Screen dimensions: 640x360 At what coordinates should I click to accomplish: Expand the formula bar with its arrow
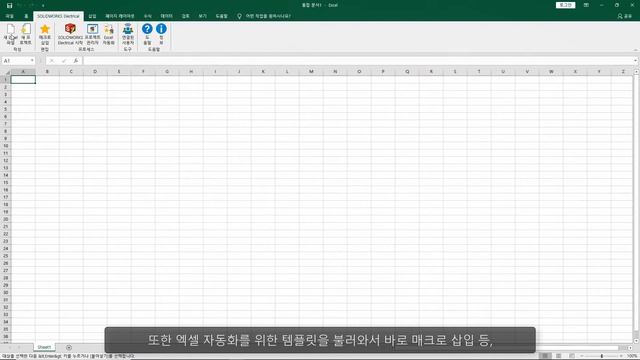tap(636, 60)
